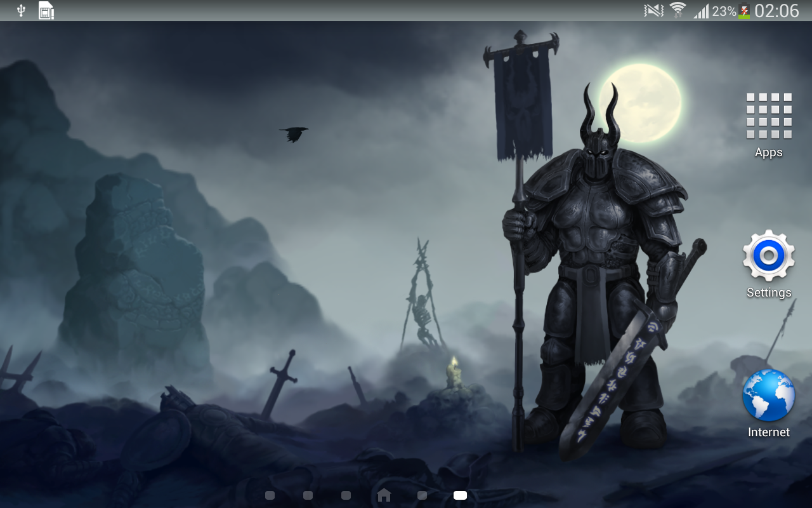This screenshot has height=508, width=812.
Task: Tap the Wi-Fi signal status icon
Action: [x=678, y=10]
